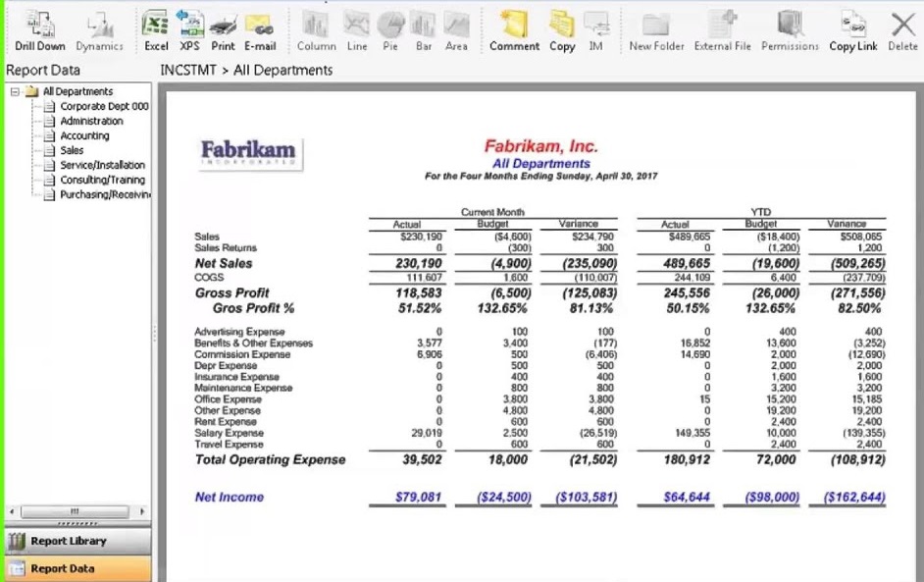Click the Copy Link icon
The image size is (924, 582).
point(853,30)
